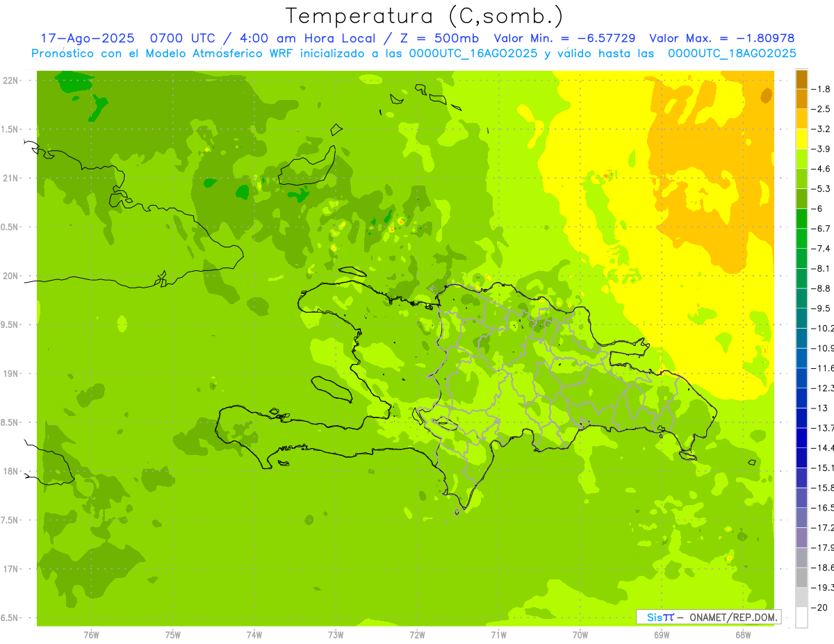Click the "-6.7" colorbar label
The height and width of the screenshot is (644, 834).
pos(821,229)
